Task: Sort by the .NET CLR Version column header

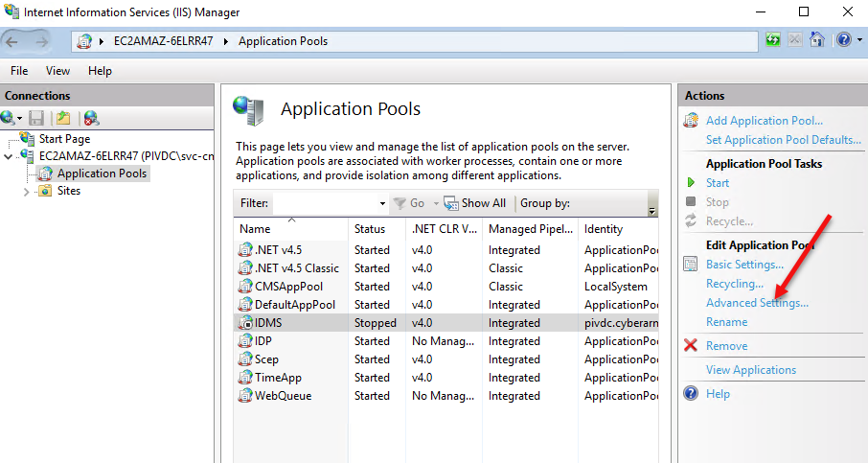Action: point(444,229)
